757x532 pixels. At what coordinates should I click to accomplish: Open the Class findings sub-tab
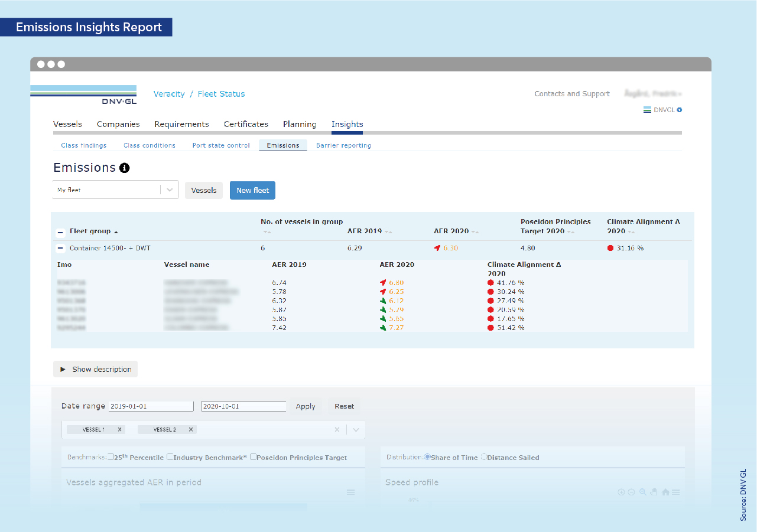point(84,145)
